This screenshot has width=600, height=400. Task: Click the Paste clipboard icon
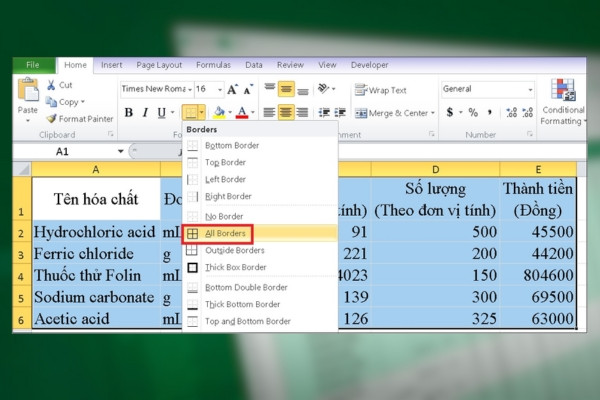pos(28,89)
